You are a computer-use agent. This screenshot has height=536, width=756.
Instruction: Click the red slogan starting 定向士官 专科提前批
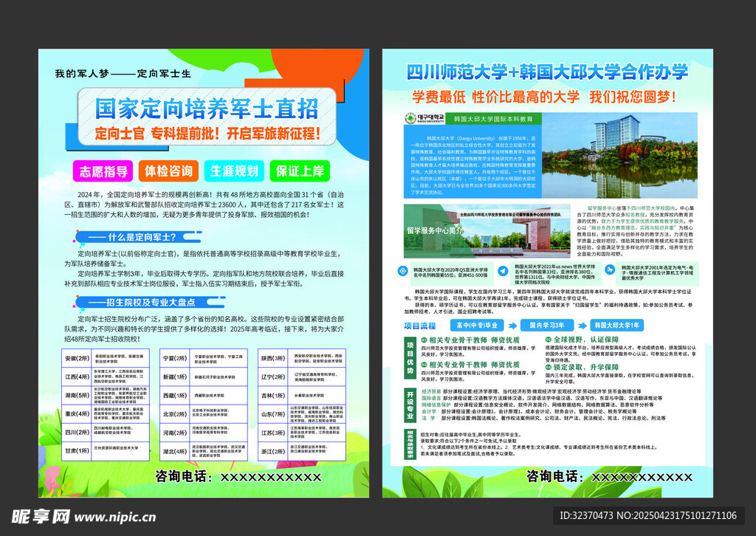[207, 134]
